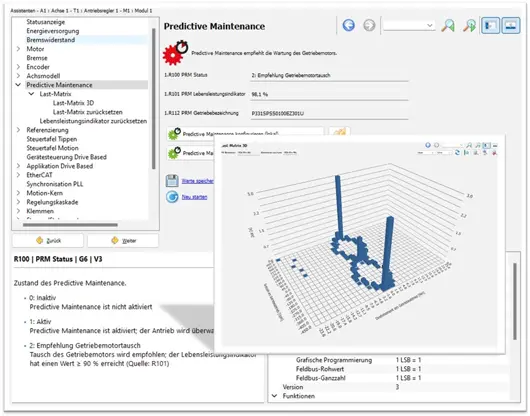Image resolution: width=530 pixels, height=416 pixels.
Task: Open Last-Matrix 3D tree entry
Action: coord(73,103)
